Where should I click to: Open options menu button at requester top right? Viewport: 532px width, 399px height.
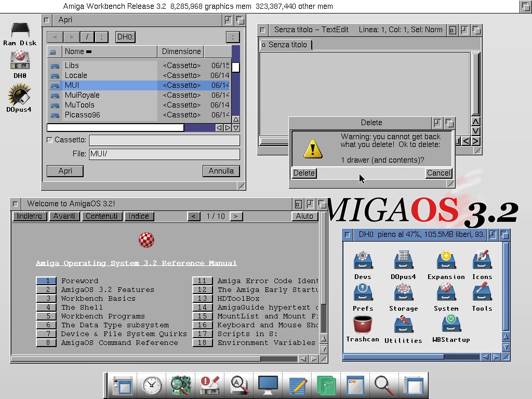(233, 37)
